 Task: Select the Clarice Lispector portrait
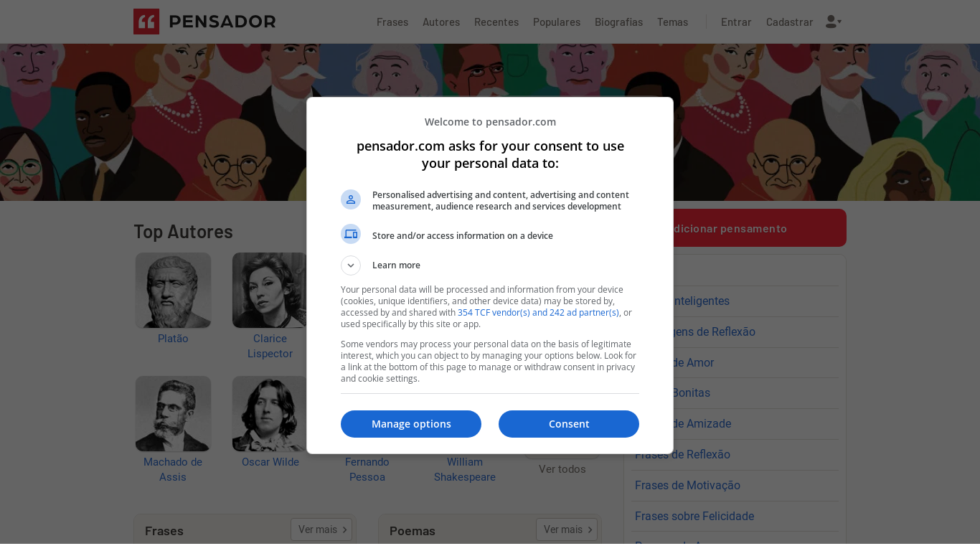point(270,290)
